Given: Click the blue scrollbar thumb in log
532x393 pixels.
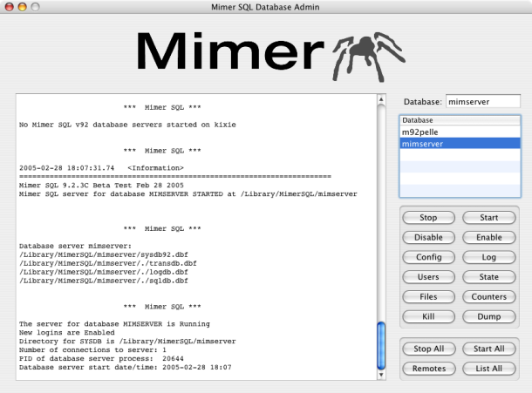Looking at the screenshot, I should pos(381,346).
